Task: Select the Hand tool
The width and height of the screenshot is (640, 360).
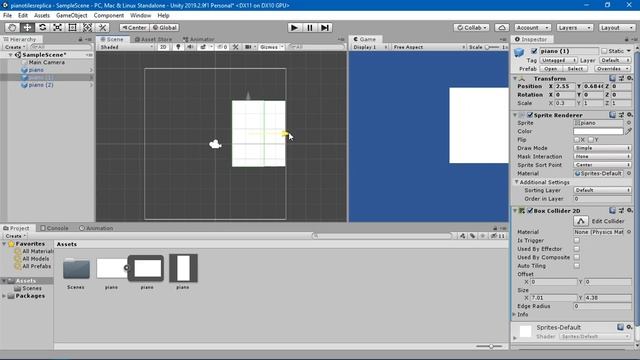Action: point(12,27)
